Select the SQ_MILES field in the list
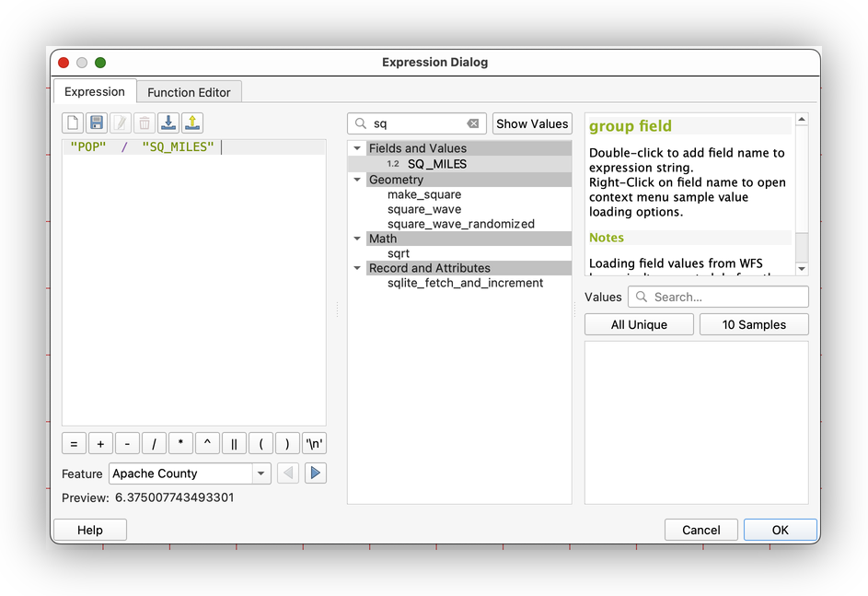 437,164
